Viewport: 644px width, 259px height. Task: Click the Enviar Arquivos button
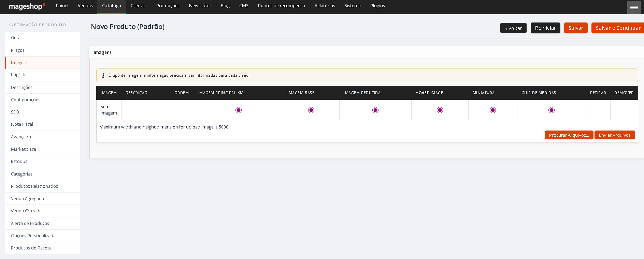[615, 135]
